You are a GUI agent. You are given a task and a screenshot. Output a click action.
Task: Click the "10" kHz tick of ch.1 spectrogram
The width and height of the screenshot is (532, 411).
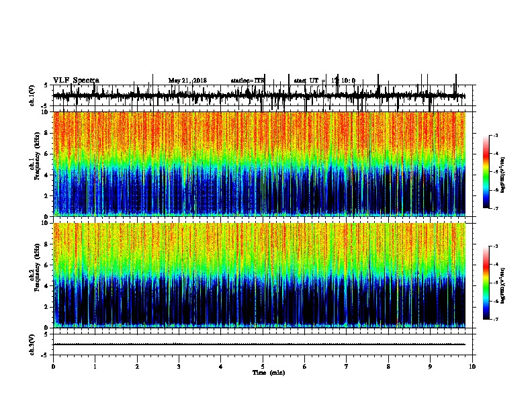coord(46,112)
